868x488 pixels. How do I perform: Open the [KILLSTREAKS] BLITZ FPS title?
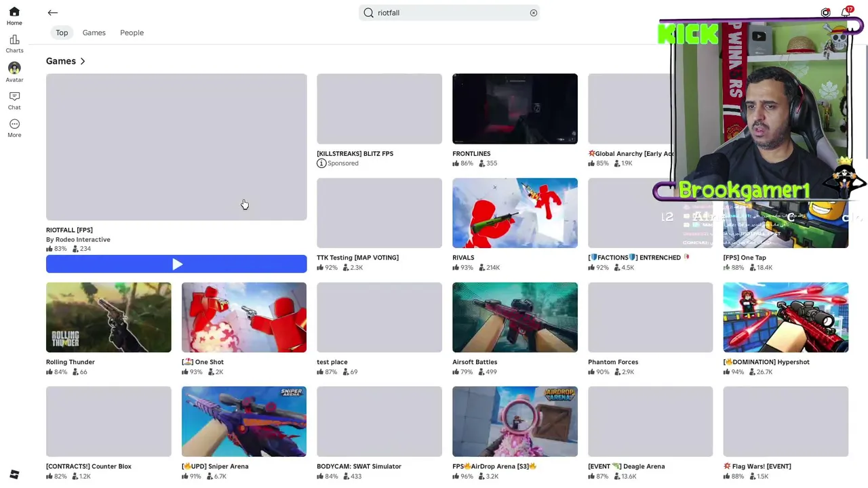(355, 154)
